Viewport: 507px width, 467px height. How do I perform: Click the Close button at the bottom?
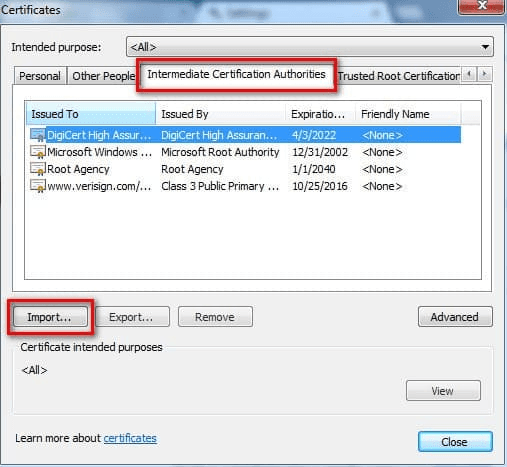[x=455, y=442]
